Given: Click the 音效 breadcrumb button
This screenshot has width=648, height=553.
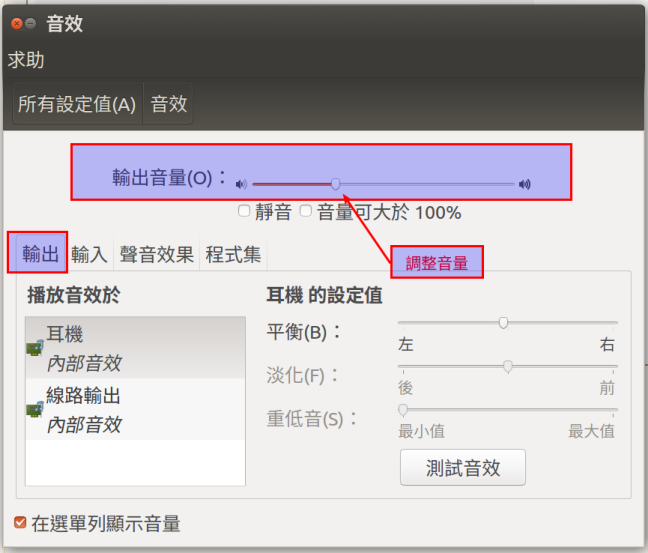Looking at the screenshot, I should pos(168,104).
